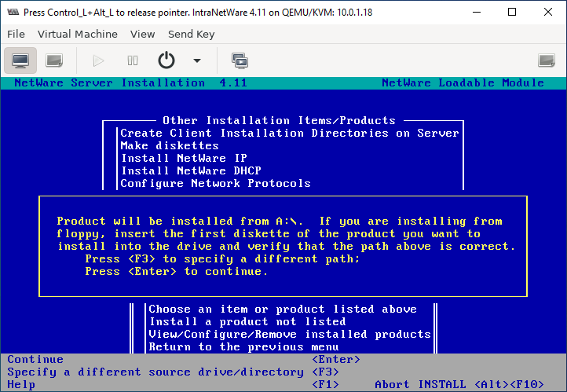This screenshot has height=392, width=567.
Task: Click Abort INSTALL <Alt><F10> text
Action: point(459,384)
